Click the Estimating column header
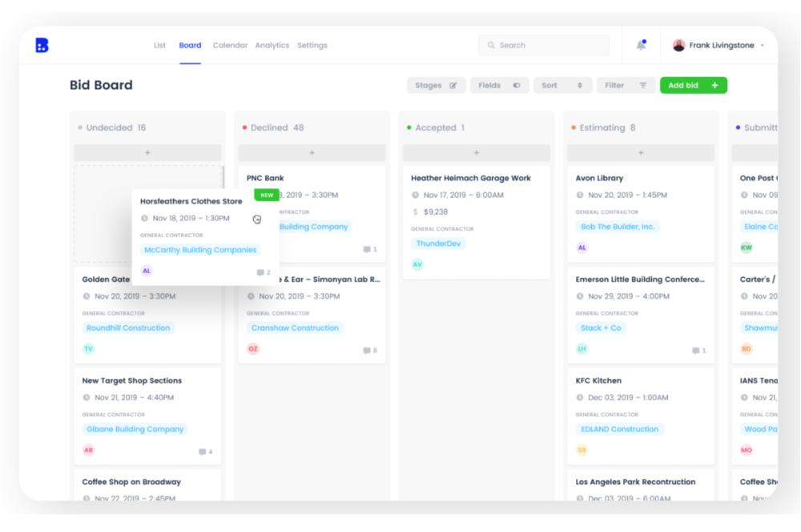 (x=603, y=127)
